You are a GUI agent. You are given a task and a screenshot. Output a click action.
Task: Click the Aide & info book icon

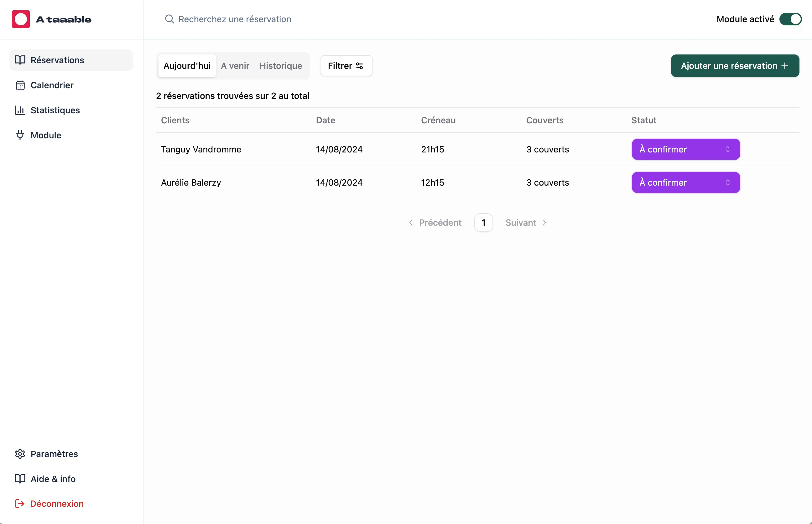coord(20,479)
